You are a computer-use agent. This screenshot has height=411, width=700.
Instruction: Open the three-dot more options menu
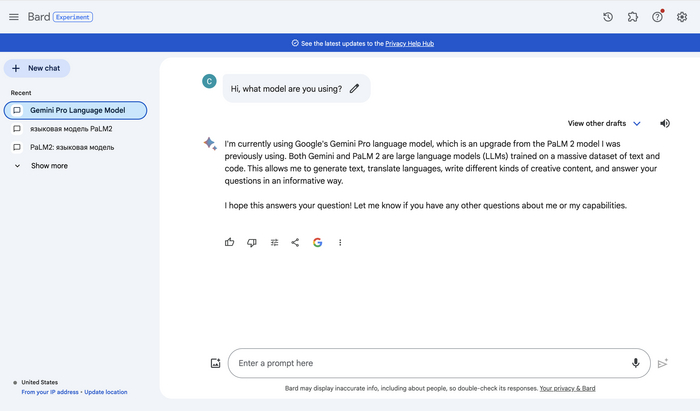tap(340, 242)
